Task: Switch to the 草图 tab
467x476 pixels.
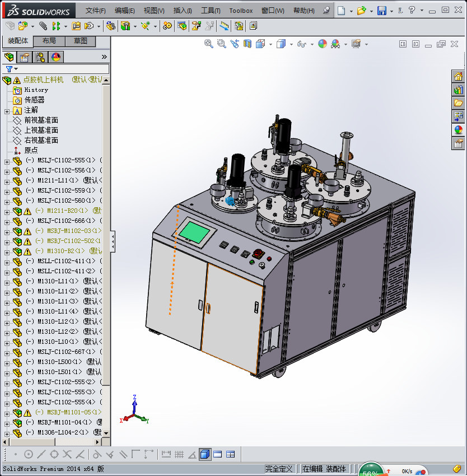Action: click(81, 41)
